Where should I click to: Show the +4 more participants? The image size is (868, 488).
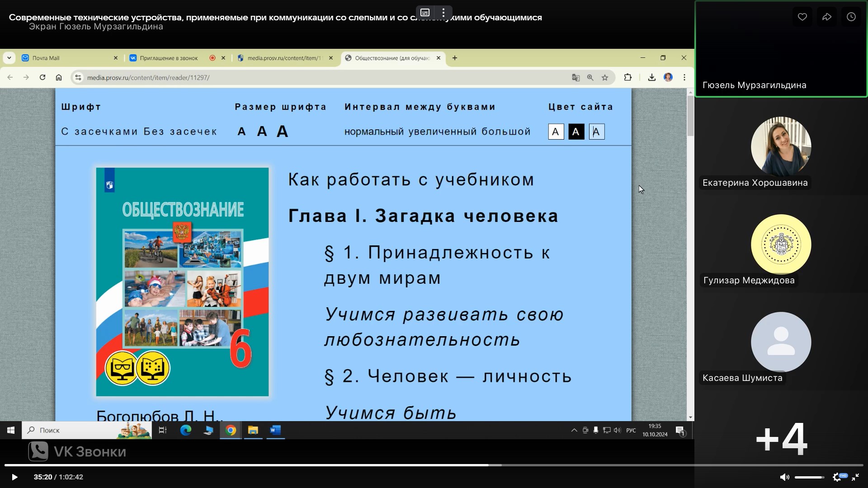[781, 439]
